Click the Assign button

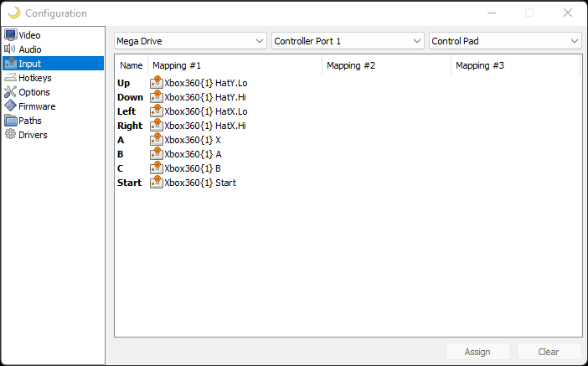(x=477, y=352)
